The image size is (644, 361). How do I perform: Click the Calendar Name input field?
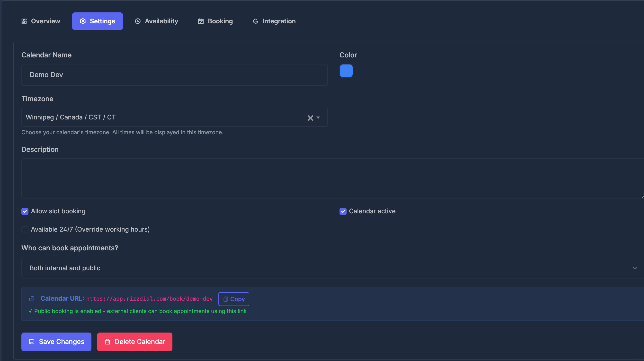click(x=175, y=75)
